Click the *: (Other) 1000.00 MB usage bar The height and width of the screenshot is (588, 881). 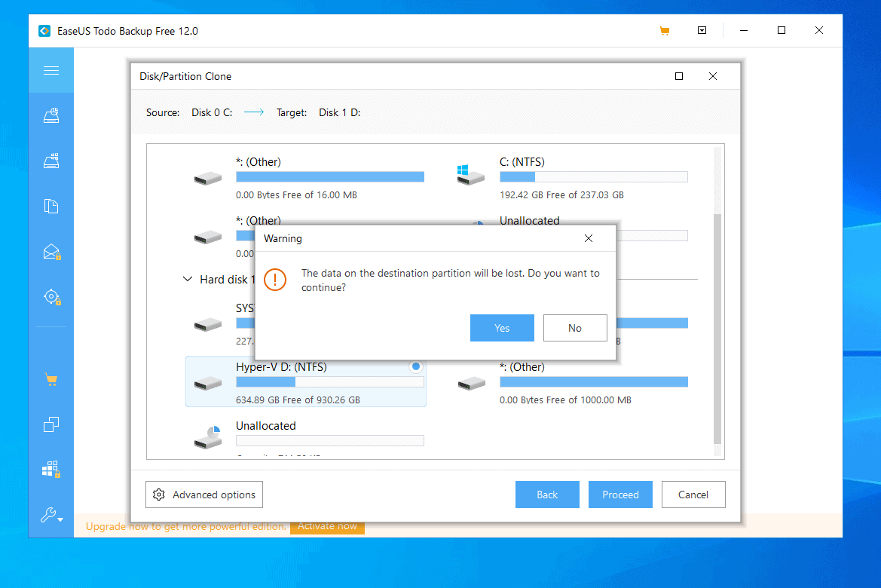pos(593,382)
